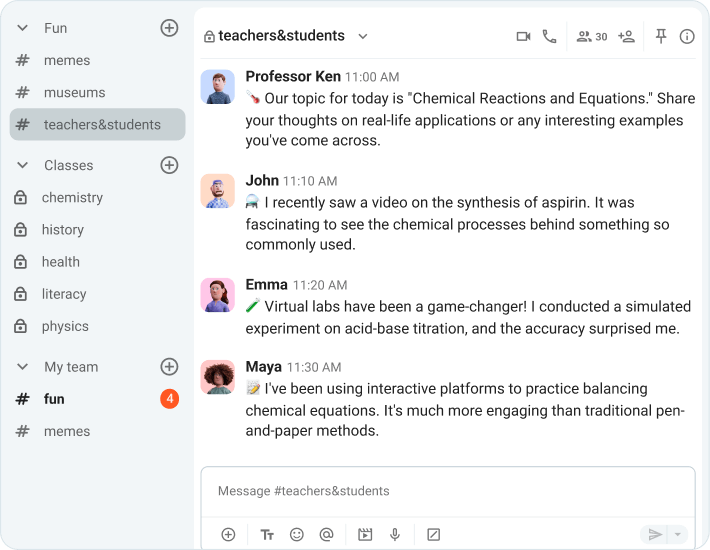710x550 pixels.
Task: Open the channel info icon
Action: pyautogui.click(x=687, y=36)
